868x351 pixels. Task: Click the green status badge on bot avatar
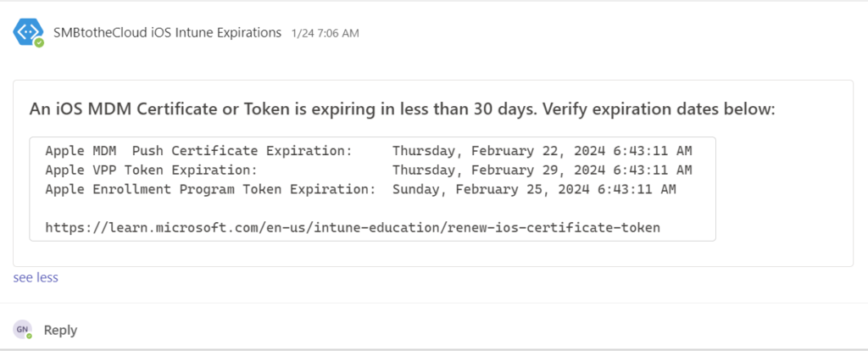tap(39, 42)
